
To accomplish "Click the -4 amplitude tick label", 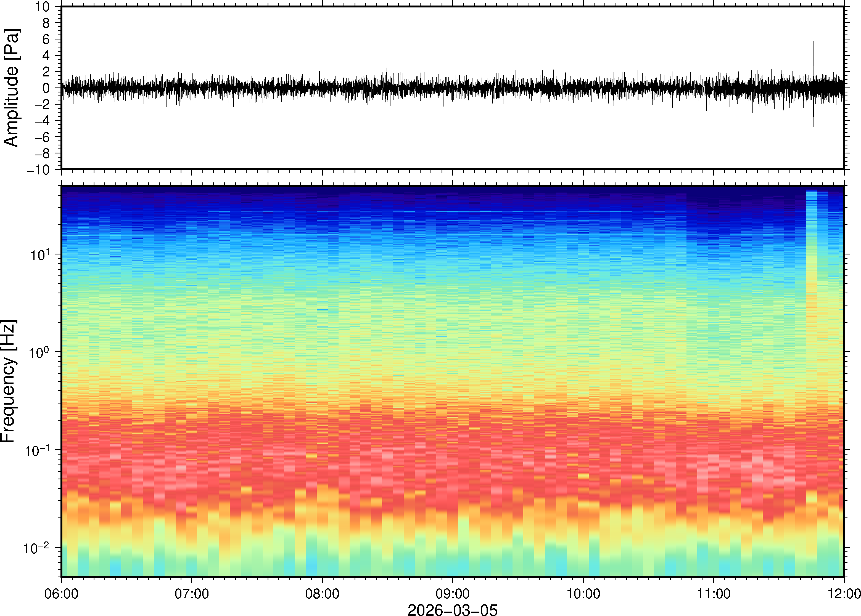I will (42, 121).
